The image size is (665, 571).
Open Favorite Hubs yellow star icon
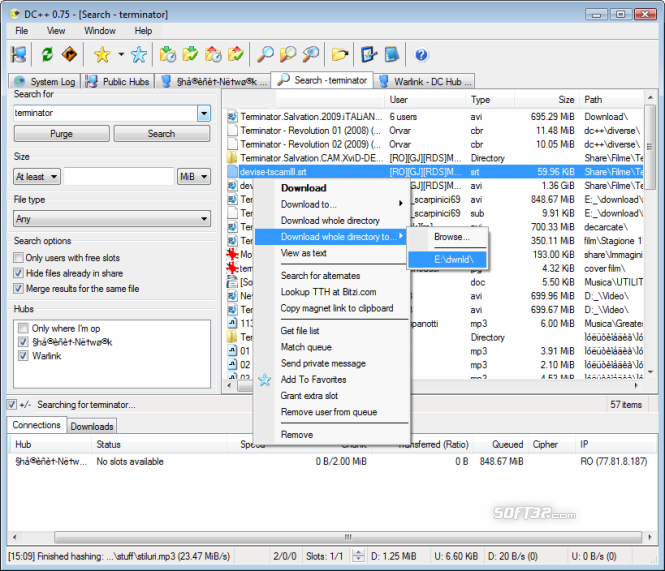[x=102, y=55]
